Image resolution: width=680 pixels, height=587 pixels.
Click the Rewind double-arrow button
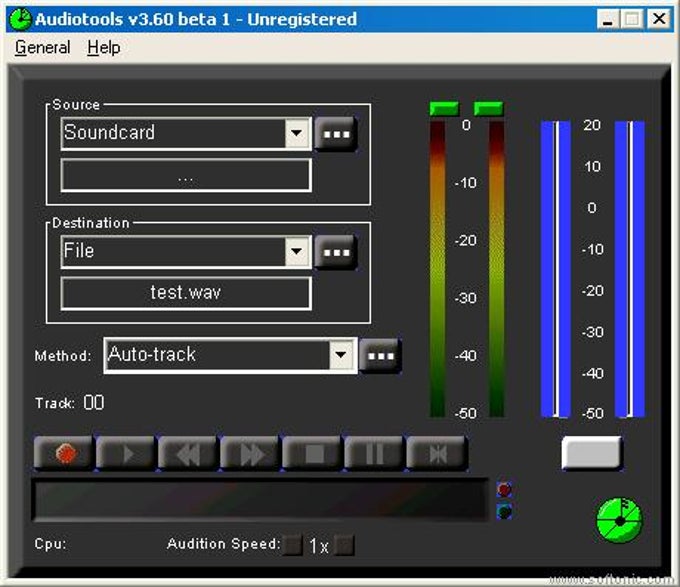[x=188, y=453]
